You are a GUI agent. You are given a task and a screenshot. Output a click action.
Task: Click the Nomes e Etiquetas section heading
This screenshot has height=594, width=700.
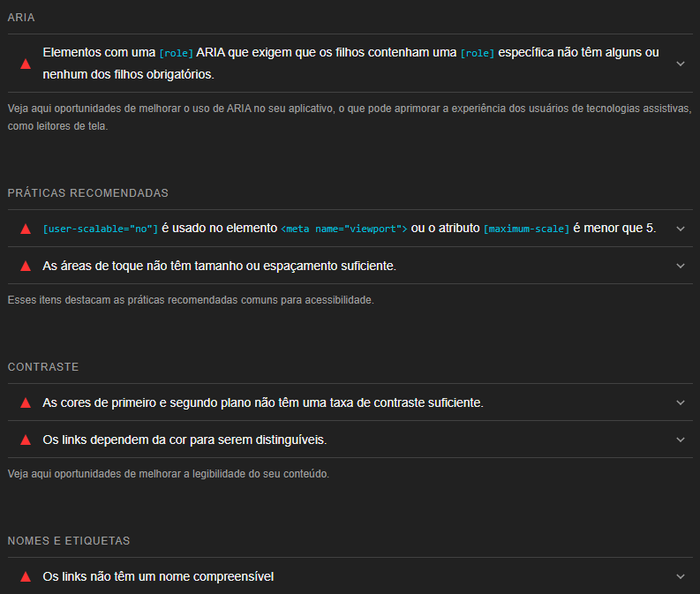[x=69, y=540]
